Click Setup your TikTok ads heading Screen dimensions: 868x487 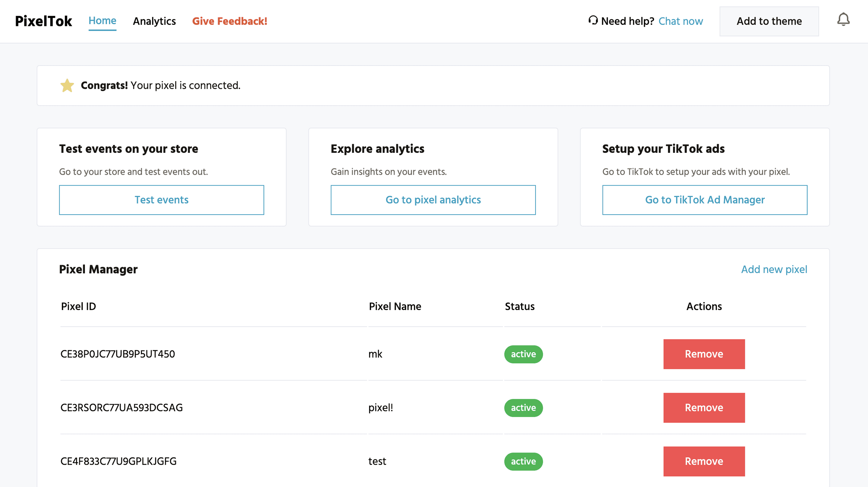point(663,149)
